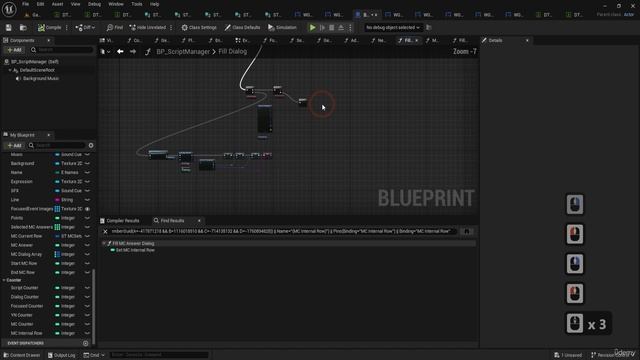Screen dimensions: 640x360
Task: Click the frame skip button
Action: pyautogui.click(x=322, y=27)
